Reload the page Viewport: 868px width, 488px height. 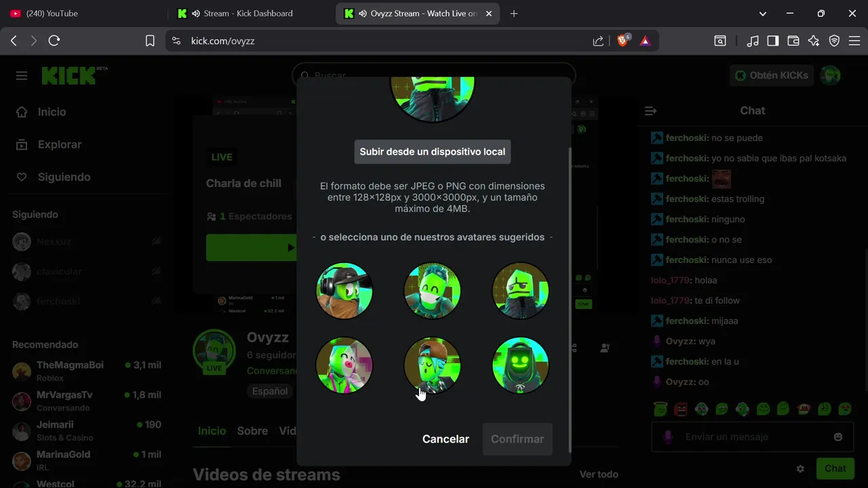click(54, 41)
